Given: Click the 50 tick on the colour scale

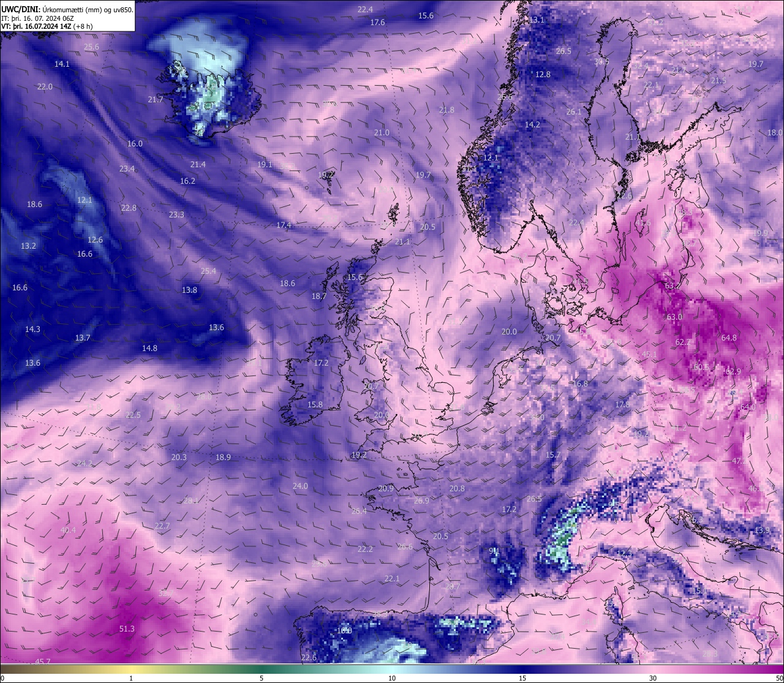Looking at the screenshot, I should (779, 678).
